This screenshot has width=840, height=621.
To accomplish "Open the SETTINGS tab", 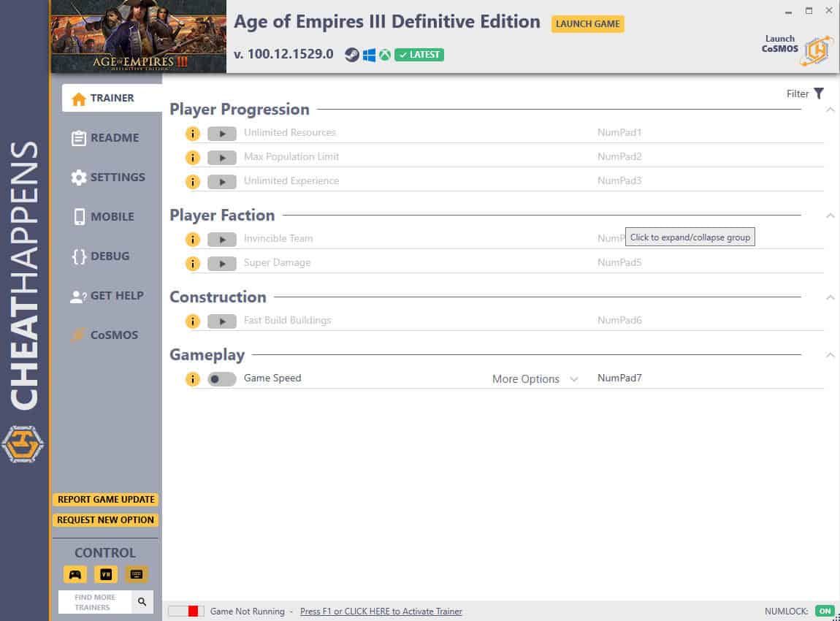I will coord(108,178).
